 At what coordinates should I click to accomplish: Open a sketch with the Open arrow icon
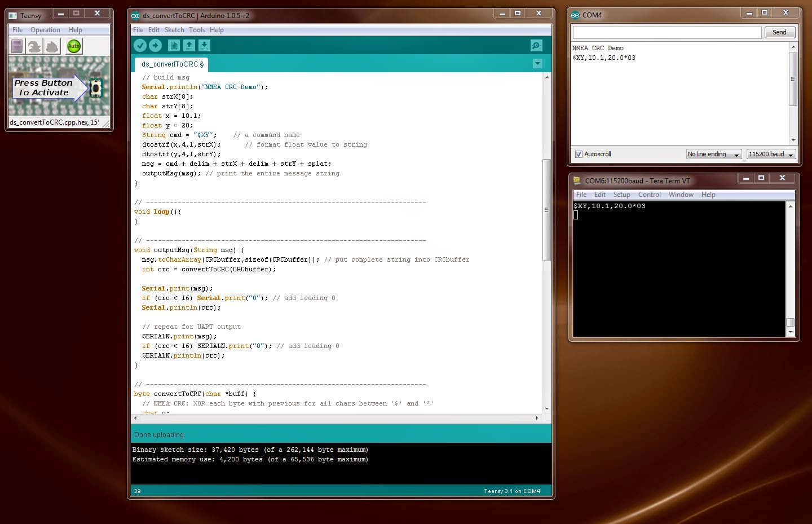(x=189, y=46)
